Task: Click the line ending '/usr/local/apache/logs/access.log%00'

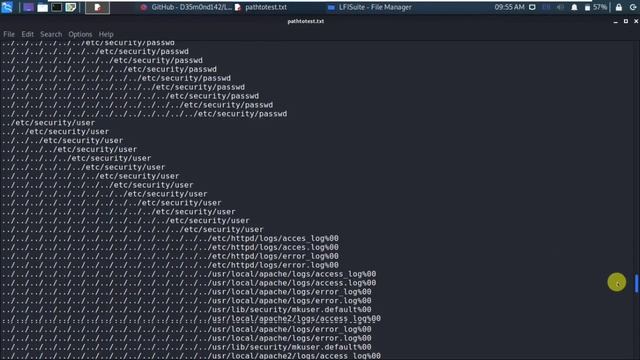Action: (x=189, y=283)
